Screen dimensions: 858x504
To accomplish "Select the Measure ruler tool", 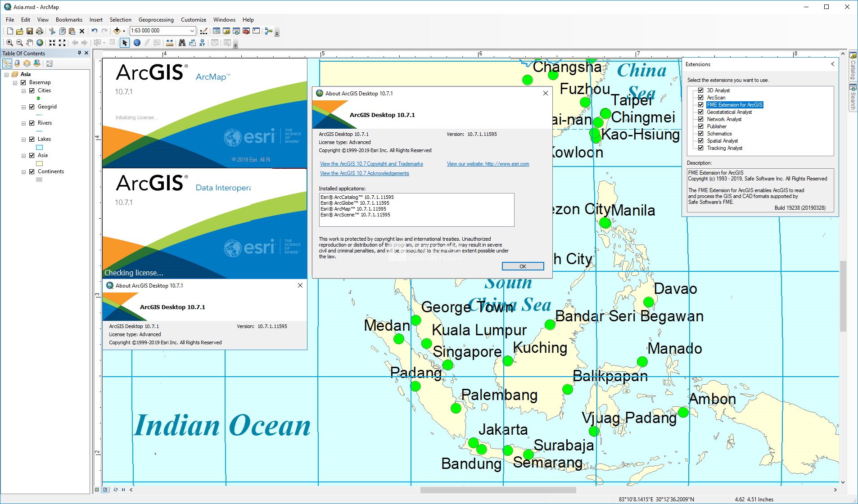I will tap(170, 43).
